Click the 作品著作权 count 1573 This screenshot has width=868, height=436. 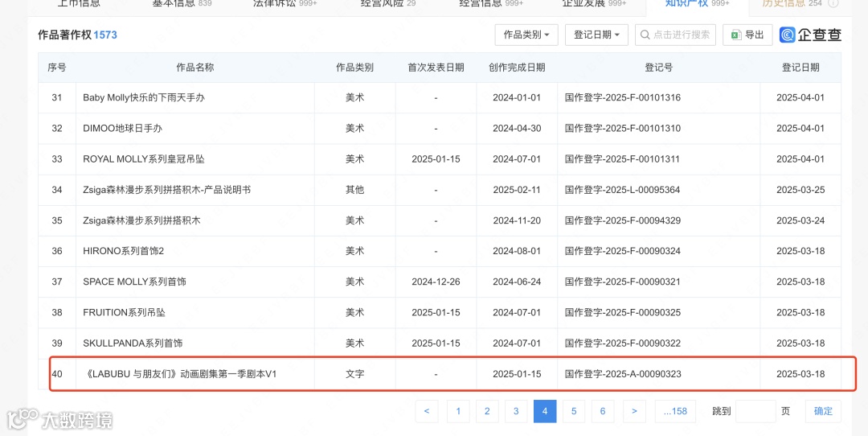pos(105,35)
